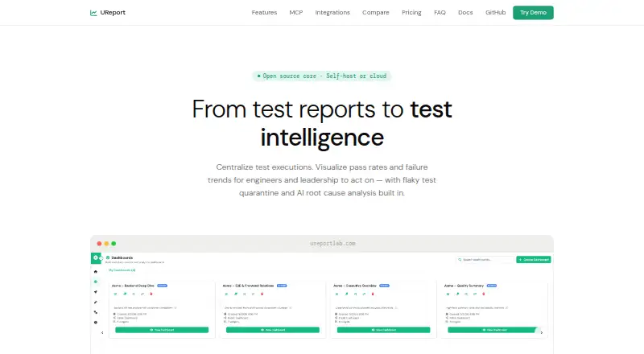Image resolution: width=644 pixels, height=354 pixels.
Task: View the Quality Summary dashboard
Action: pyautogui.click(x=493, y=330)
